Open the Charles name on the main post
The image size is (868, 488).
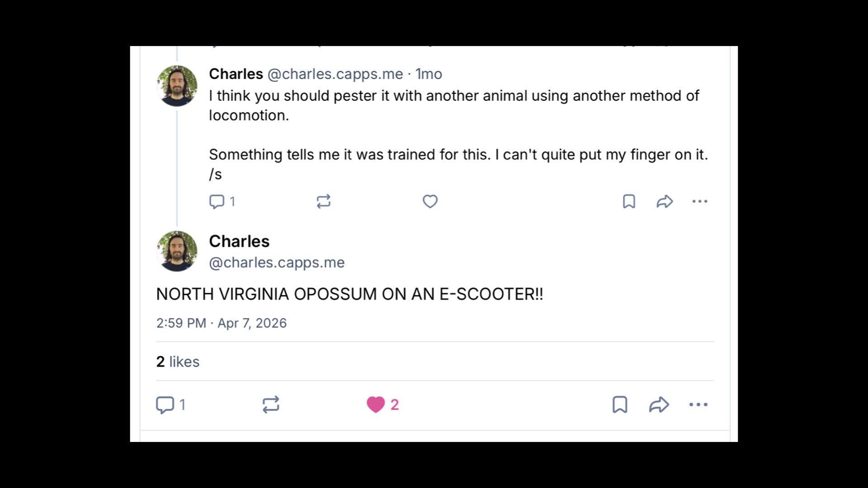tap(239, 241)
